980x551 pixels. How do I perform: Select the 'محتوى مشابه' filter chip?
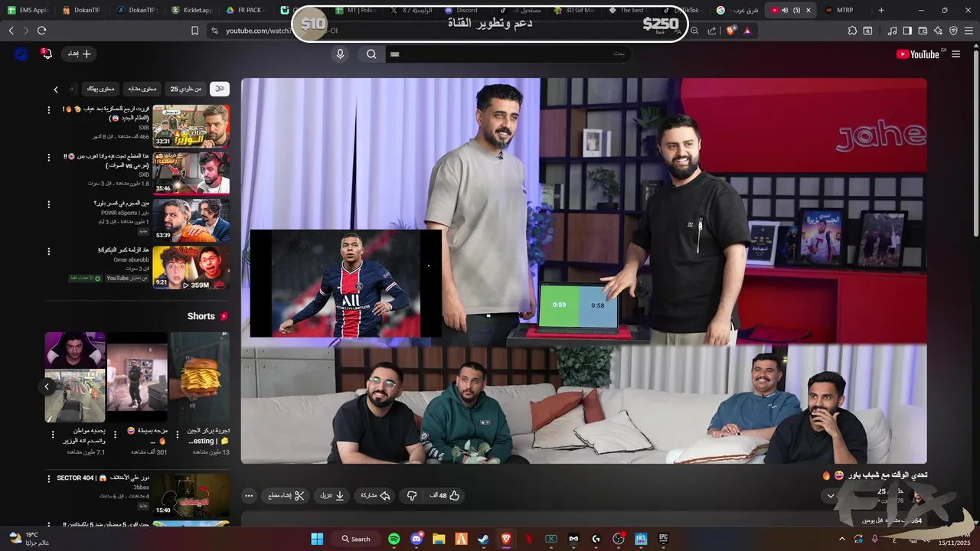pyautogui.click(x=141, y=89)
